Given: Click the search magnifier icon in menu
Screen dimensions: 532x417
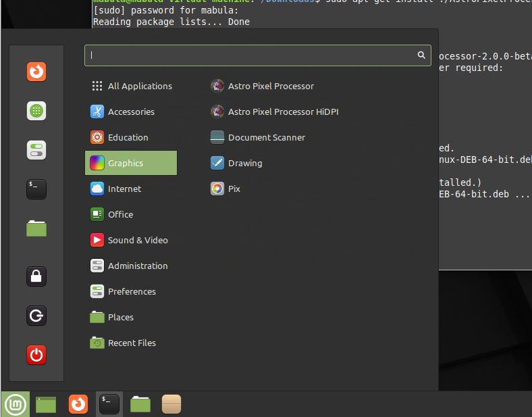Looking at the screenshot, I should click(x=421, y=55).
